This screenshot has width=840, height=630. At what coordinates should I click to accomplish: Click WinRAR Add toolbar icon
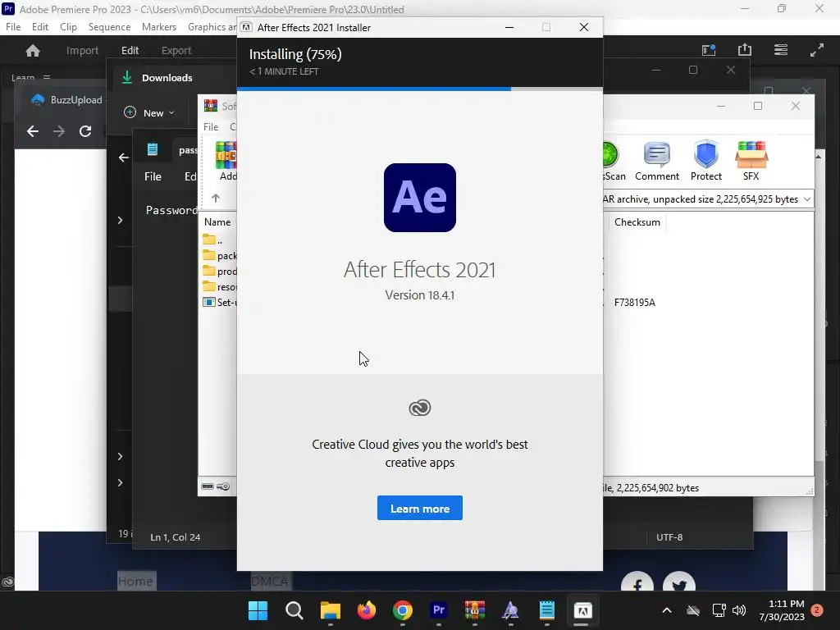pos(226,162)
